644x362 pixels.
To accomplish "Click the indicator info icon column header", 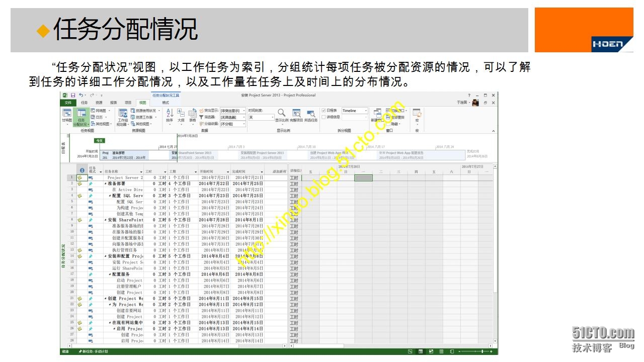I will pyautogui.click(x=82, y=171).
